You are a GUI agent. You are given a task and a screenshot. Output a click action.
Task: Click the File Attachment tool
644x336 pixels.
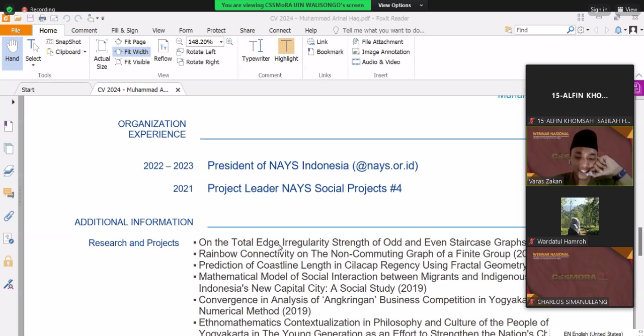tap(377, 42)
